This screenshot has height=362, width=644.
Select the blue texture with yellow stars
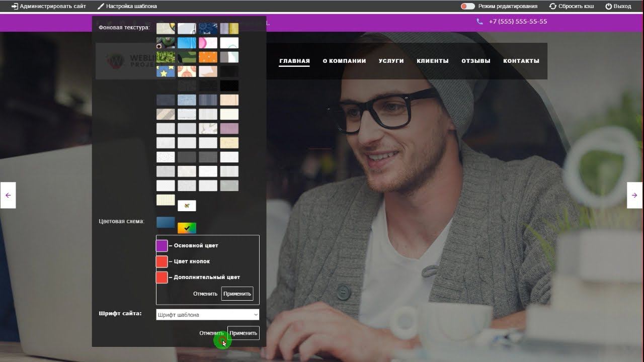click(166, 71)
